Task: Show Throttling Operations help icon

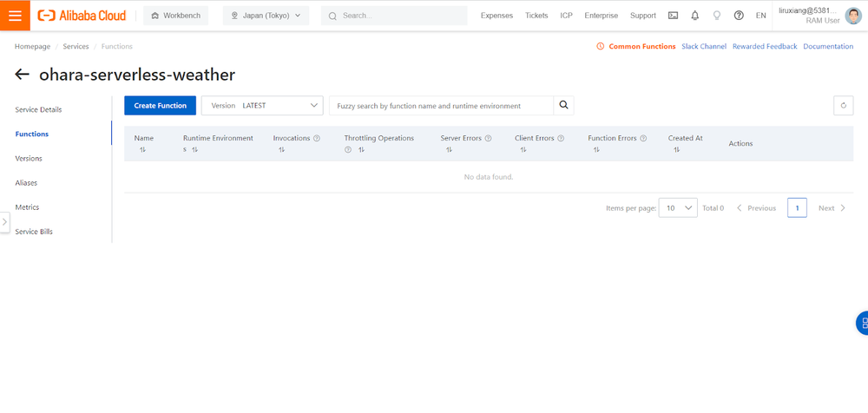Action: [348, 150]
